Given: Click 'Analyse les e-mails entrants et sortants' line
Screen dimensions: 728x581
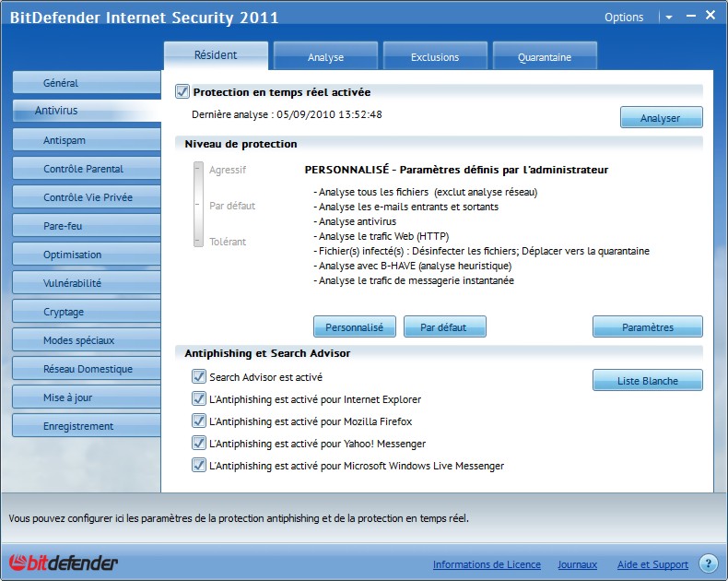Looking at the screenshot, I should tap(405, 207).
